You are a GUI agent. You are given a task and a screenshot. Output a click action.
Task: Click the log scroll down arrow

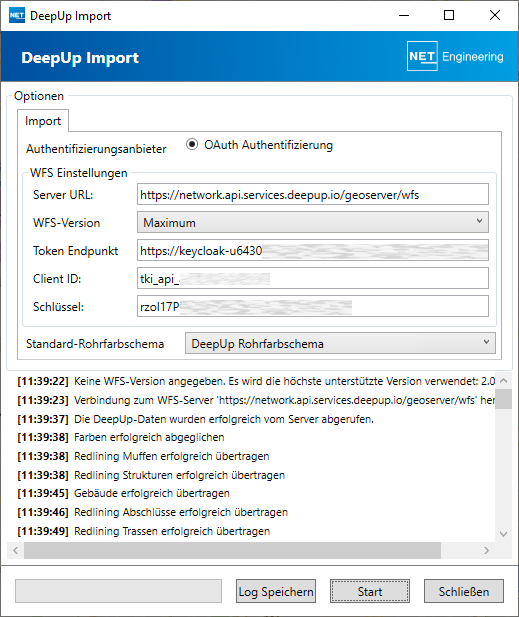click(x=503, y=534)
